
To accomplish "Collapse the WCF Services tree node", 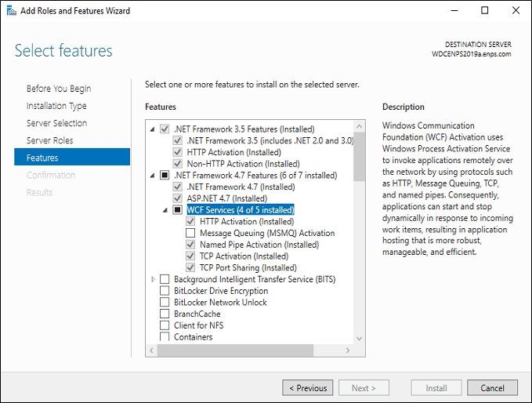I will [x=165, y=210].
